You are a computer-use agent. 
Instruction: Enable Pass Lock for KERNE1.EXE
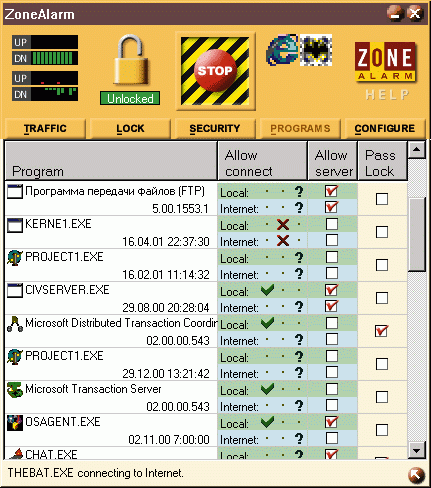coord(382,232)
